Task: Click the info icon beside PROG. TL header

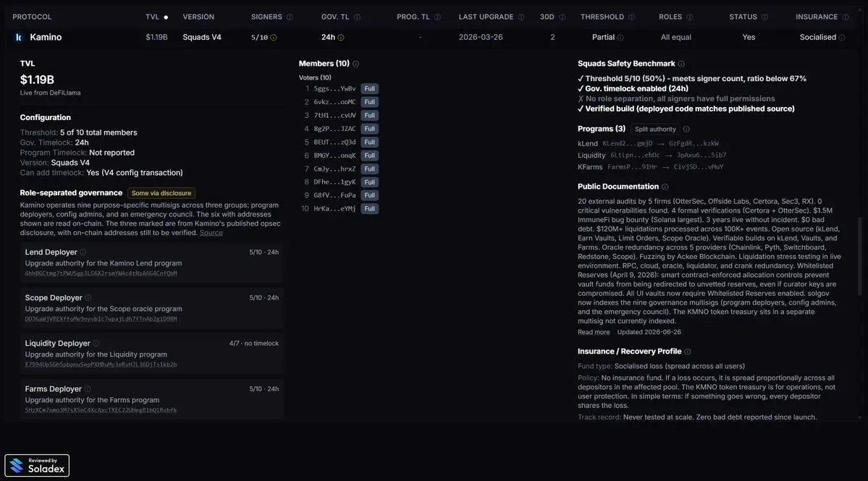Action: point(437,17)
